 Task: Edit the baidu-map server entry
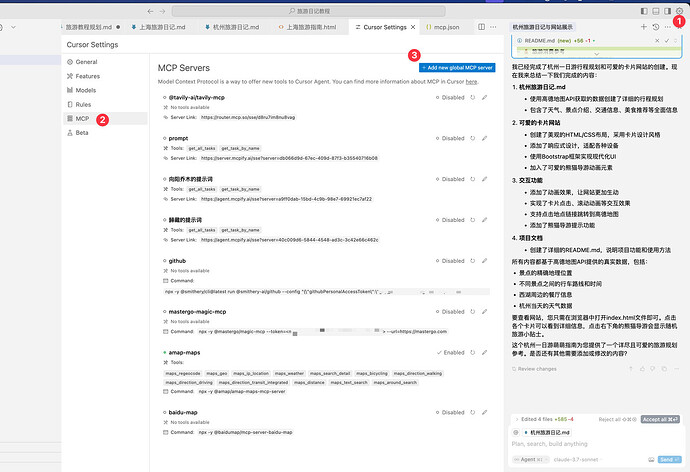tap(484, 413)
